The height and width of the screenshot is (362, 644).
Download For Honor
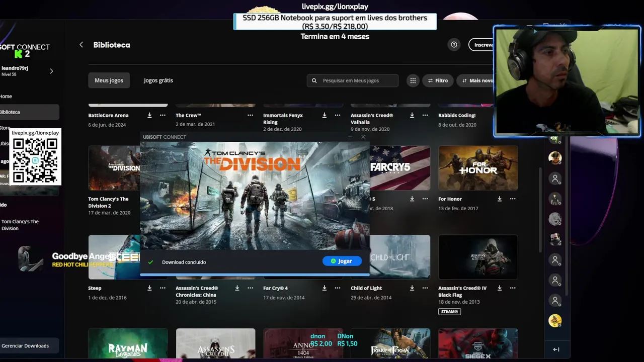[500, 199]
